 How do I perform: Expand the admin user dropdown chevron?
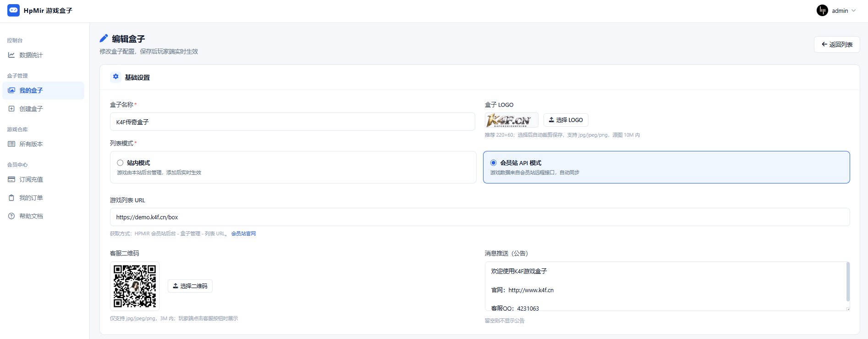(854, 11)
